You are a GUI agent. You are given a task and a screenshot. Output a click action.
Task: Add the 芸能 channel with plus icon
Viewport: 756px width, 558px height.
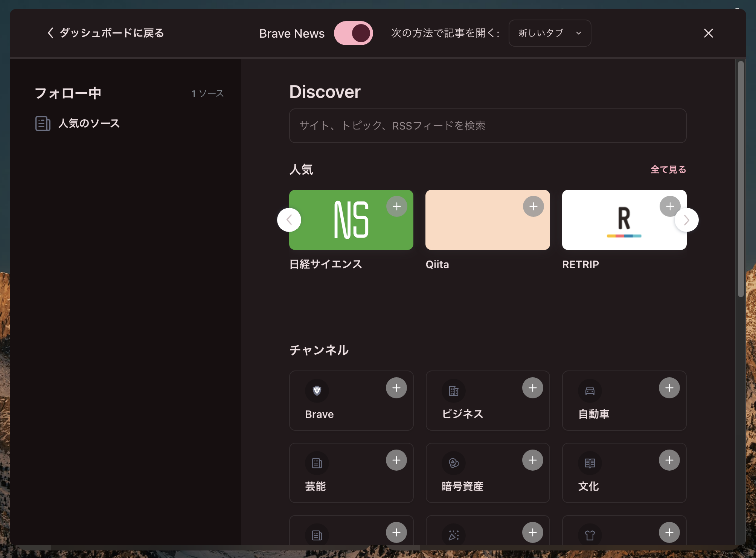point(396,460)
